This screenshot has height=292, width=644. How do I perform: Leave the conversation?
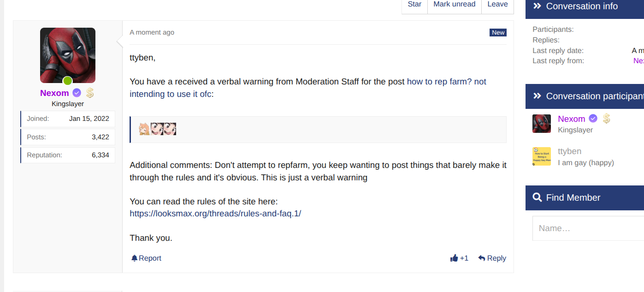coord(497,4)
